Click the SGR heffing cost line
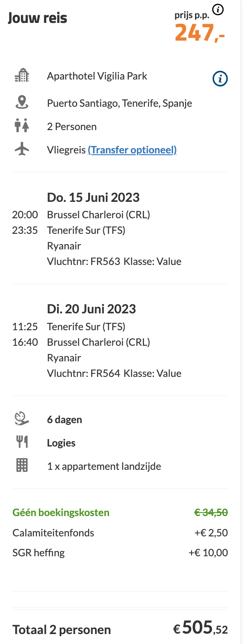Viewport: 243px width, 644px height. coord(120,552)
